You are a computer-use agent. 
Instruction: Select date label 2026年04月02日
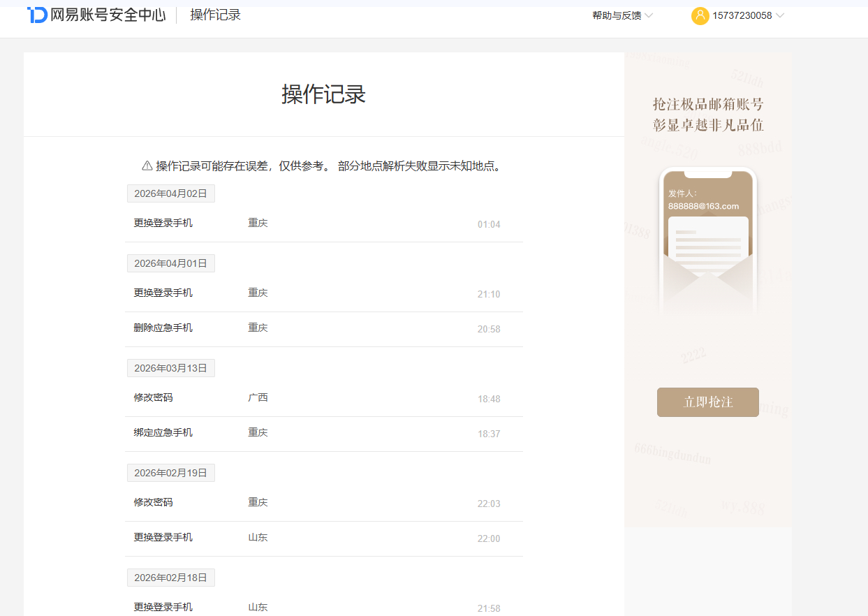170,193
